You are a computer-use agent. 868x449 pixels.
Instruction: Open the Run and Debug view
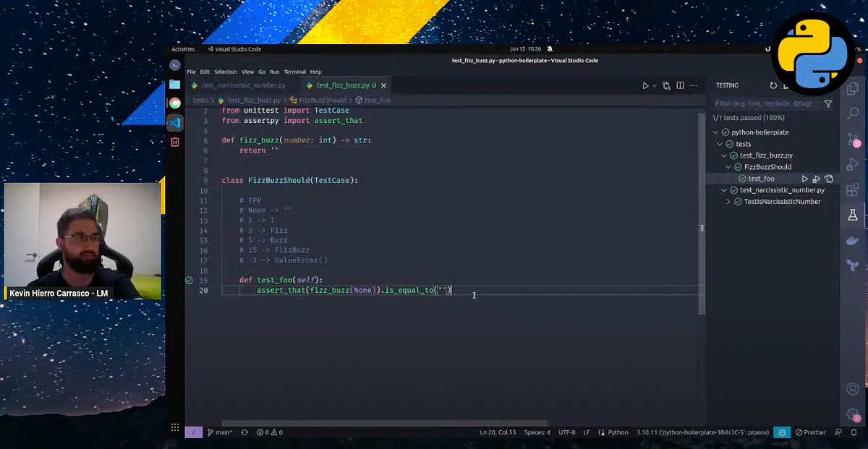click(x=852, y=165)
